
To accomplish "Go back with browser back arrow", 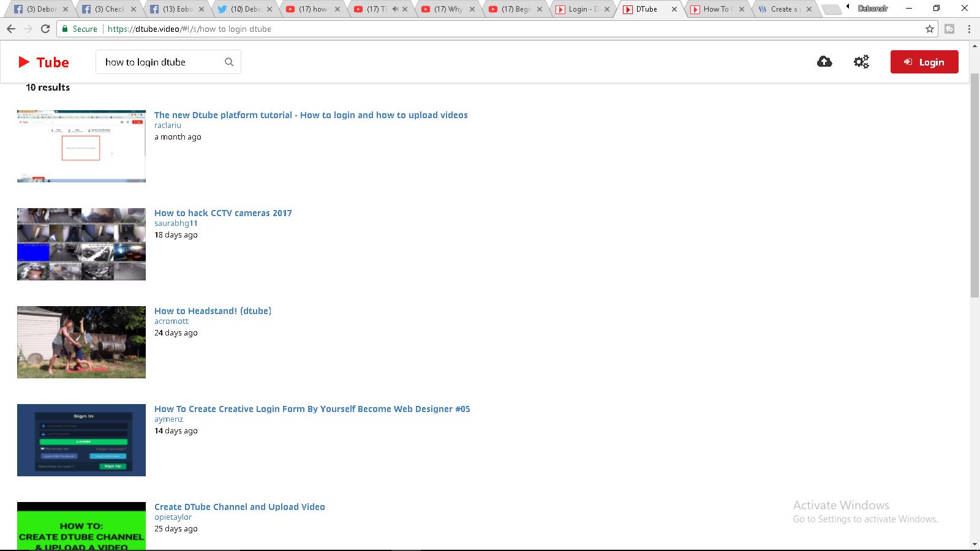I will pos(11,29).
